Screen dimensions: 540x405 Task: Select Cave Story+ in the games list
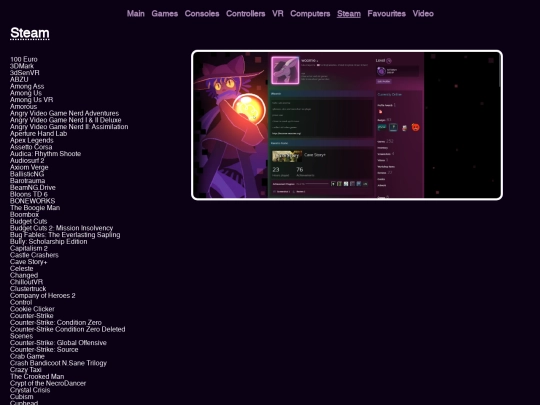tap(29, 262)
